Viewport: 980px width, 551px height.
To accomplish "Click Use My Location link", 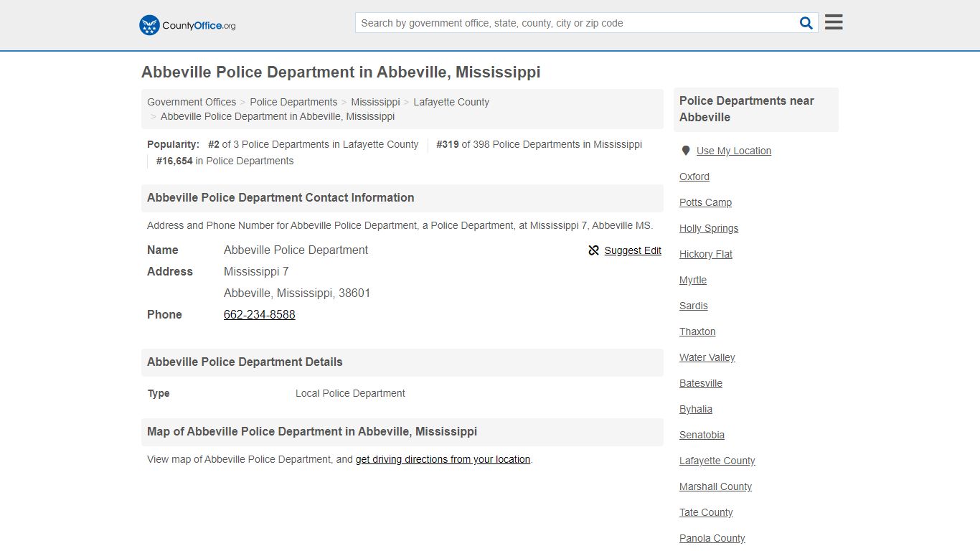I will 734,151.
